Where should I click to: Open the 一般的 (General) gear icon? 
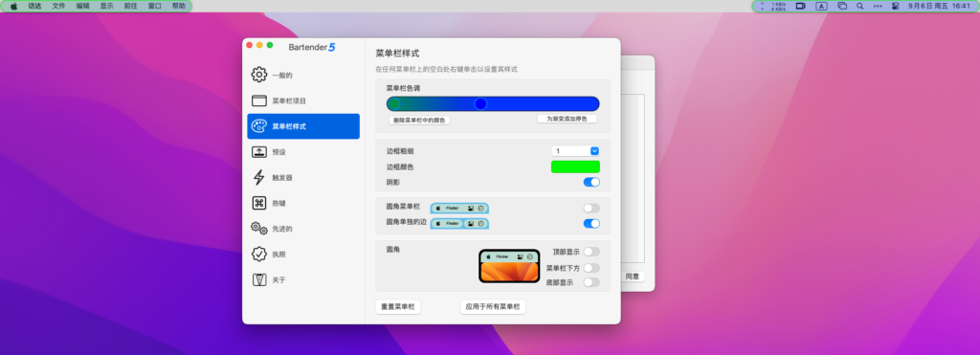(x=258, y=75)
